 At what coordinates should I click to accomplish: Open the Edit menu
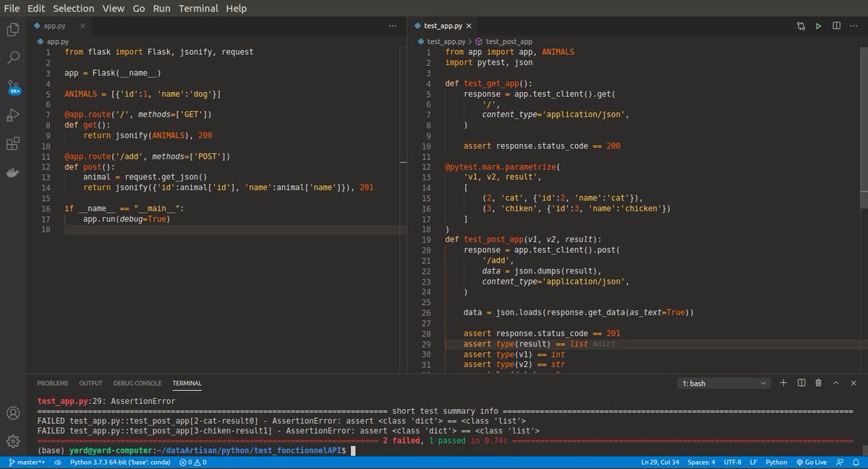pos(37,8)
